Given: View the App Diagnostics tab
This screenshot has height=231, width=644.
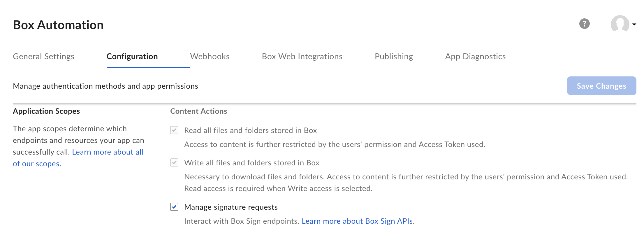Looking at the screenshot, I should click(x=475, y=56).
